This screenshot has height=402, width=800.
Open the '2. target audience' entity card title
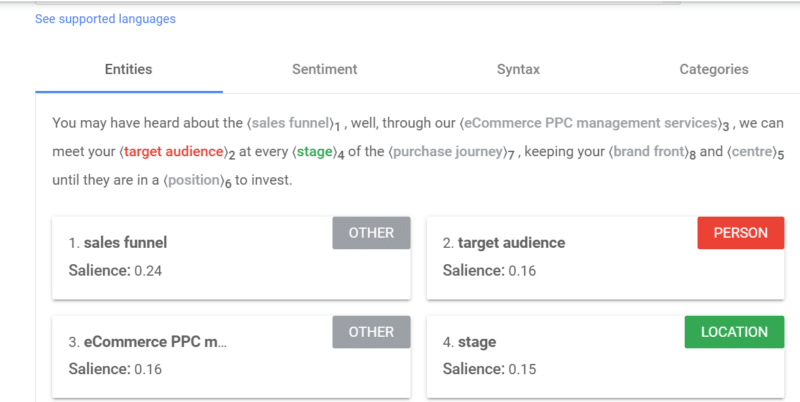503,242
